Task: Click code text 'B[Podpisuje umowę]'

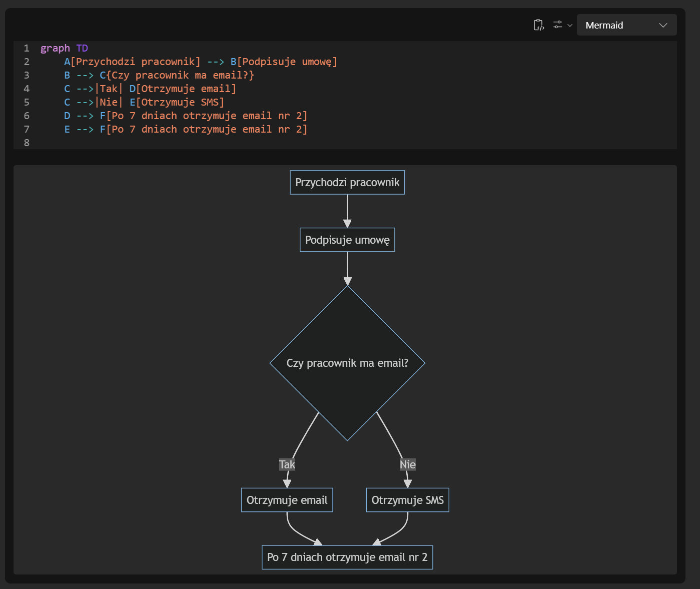Action: (x=284, y=62)
